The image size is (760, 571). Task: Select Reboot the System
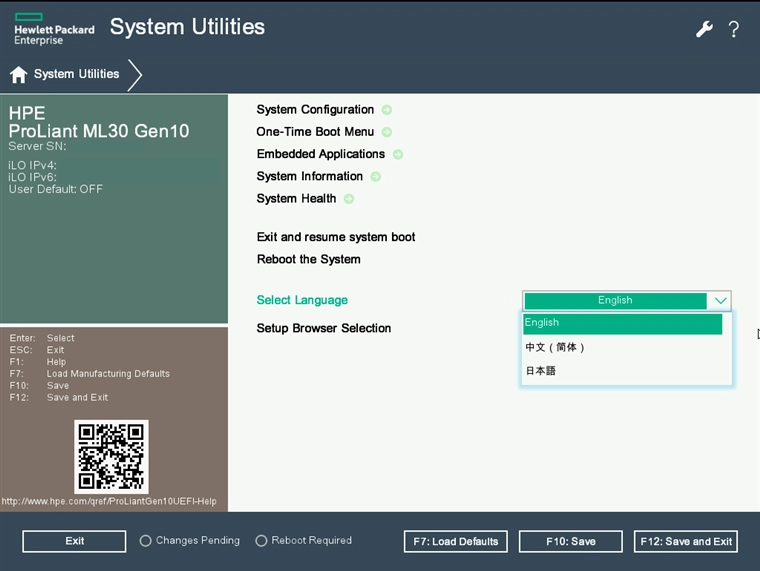tap(309, 259)
